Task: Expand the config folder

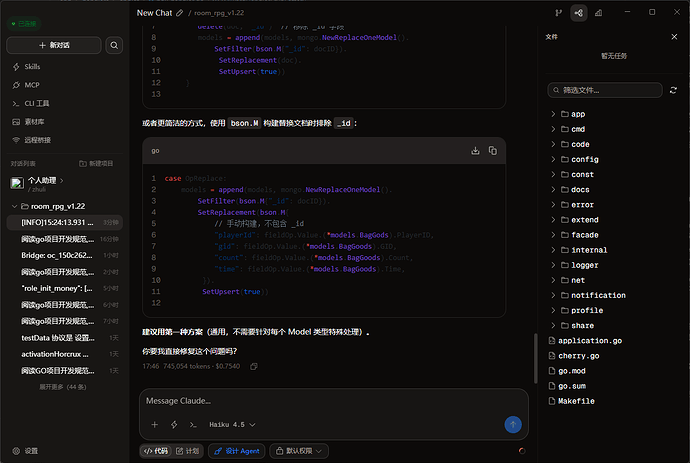Action: 553,159
